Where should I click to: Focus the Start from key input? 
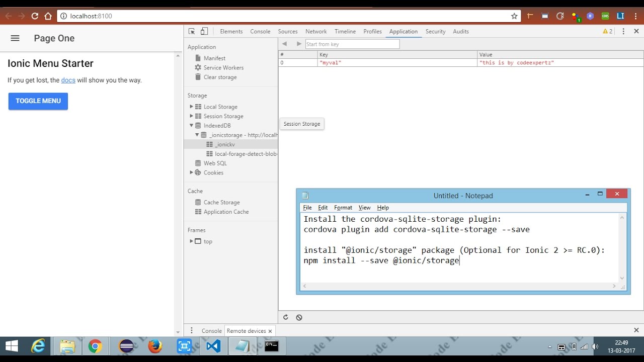pos(352,44)
